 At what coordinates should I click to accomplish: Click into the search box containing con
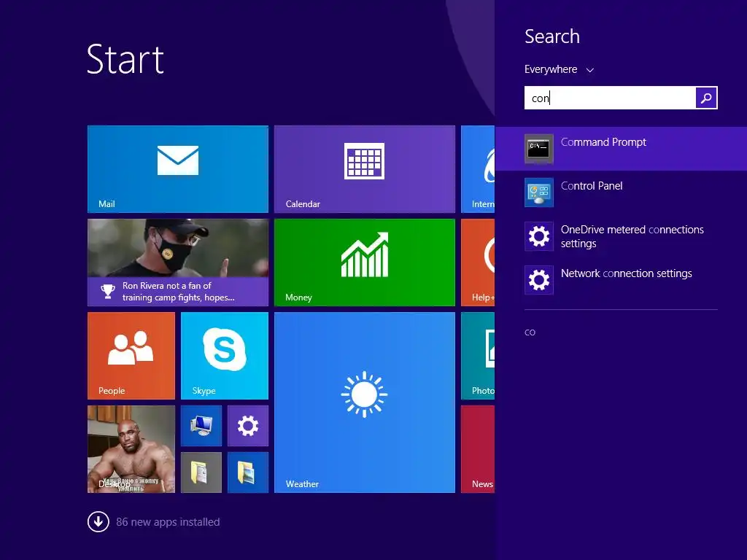610,98
